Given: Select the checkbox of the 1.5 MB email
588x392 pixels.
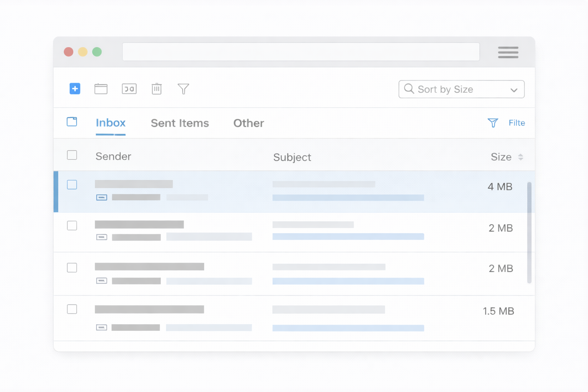Looking at the screenshot, I should [x=72, y=309].
